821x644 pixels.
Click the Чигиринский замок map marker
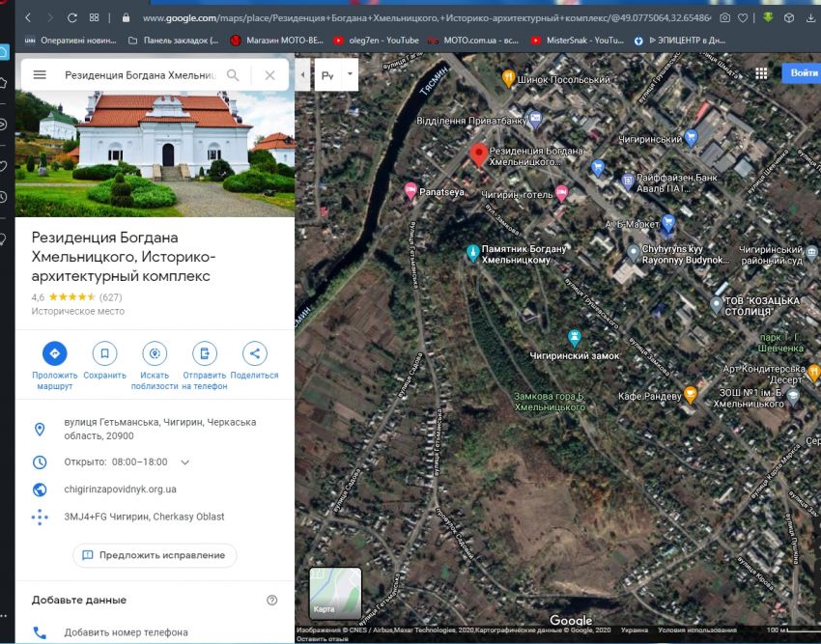point(575,337)
